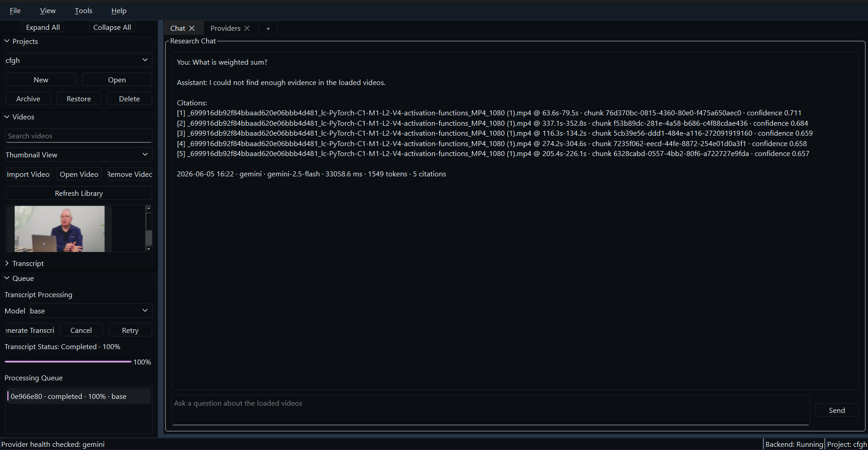Click the Open project button

click(117, 80)
